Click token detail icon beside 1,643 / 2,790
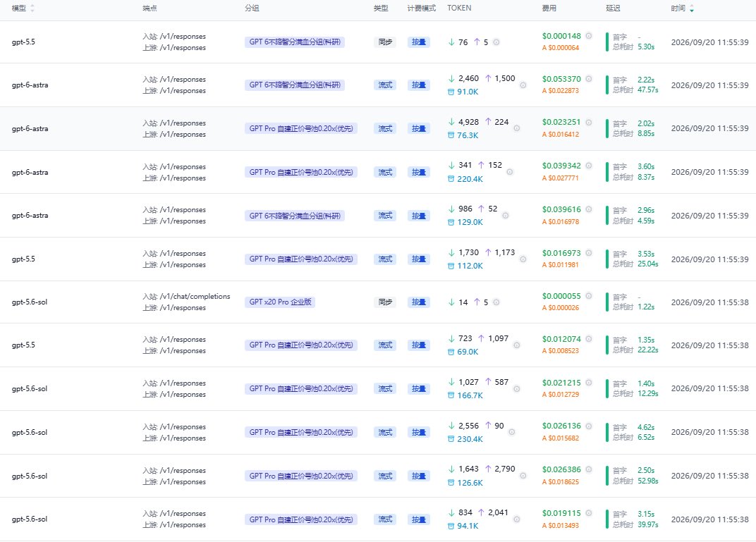Image resolution: width=756 pixels, height=542 pixels. [523, 476]
